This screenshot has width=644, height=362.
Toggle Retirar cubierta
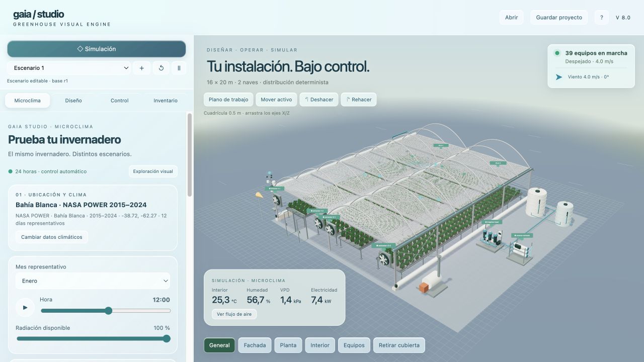(399, 345)
